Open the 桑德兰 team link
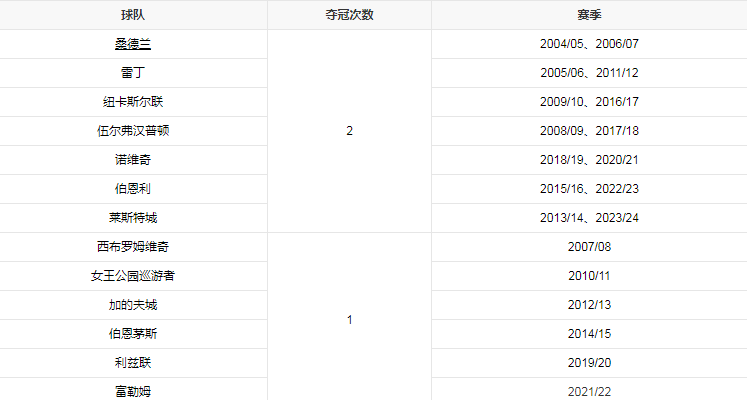This screenshot has width=747, height=401. click(x=133, y=44)
